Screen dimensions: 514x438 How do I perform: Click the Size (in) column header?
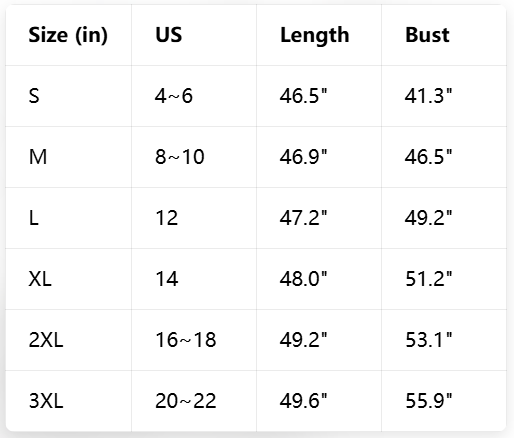[x=68, y=35]
